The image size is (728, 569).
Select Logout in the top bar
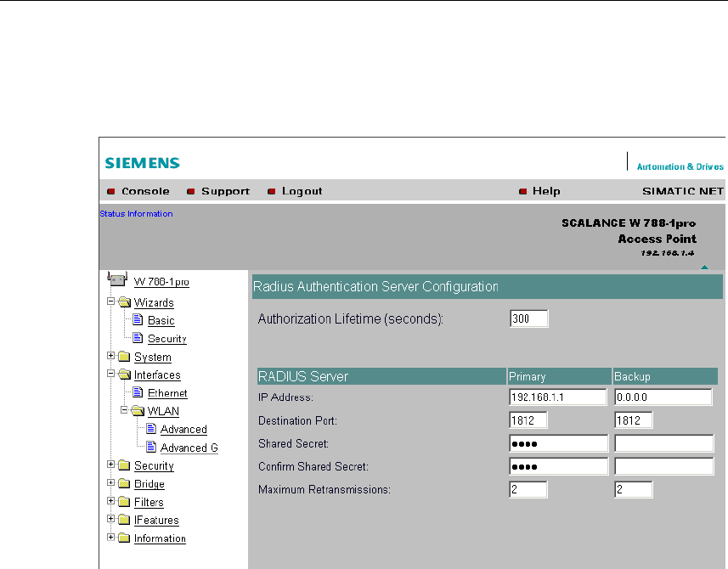tap(302, 191)
